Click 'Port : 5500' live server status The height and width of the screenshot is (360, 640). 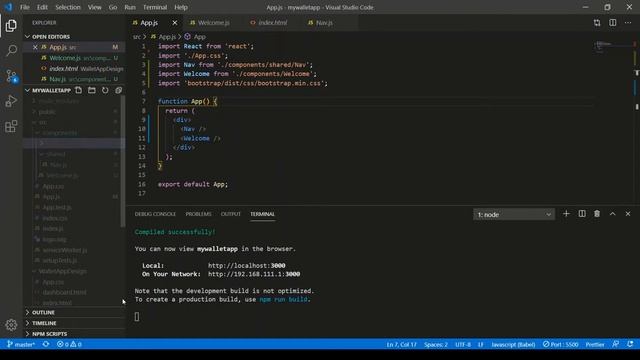pyautogui.click(x=560, y=344)
